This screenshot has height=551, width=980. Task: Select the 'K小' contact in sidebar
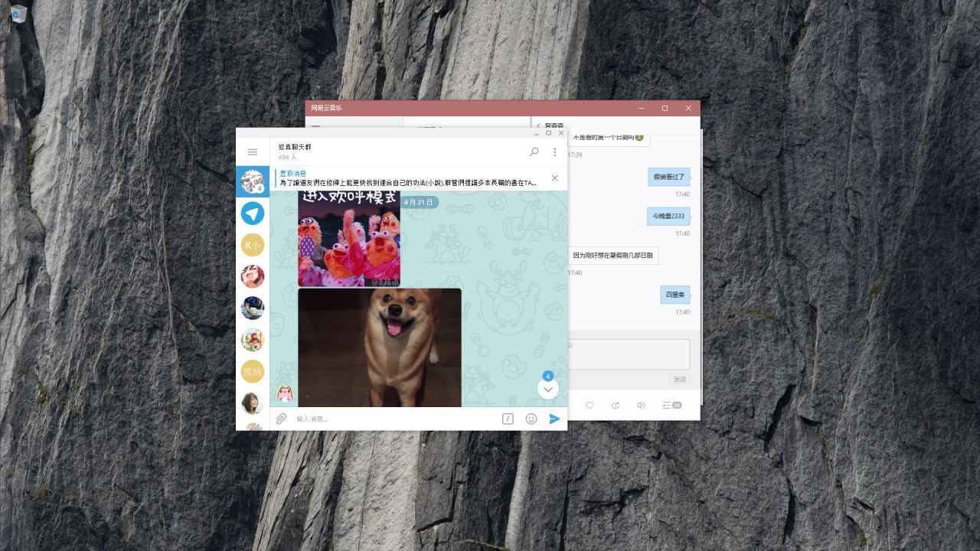coord(253,245)
